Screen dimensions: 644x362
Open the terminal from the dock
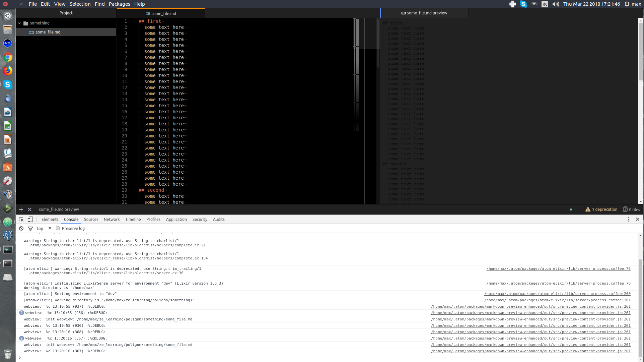[7, 264]
